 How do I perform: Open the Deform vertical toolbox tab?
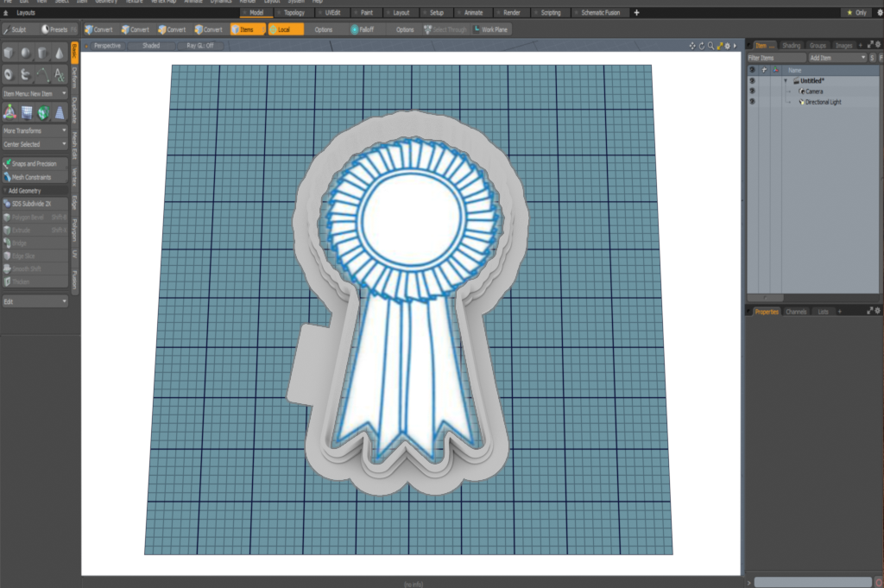pos(74,78)
